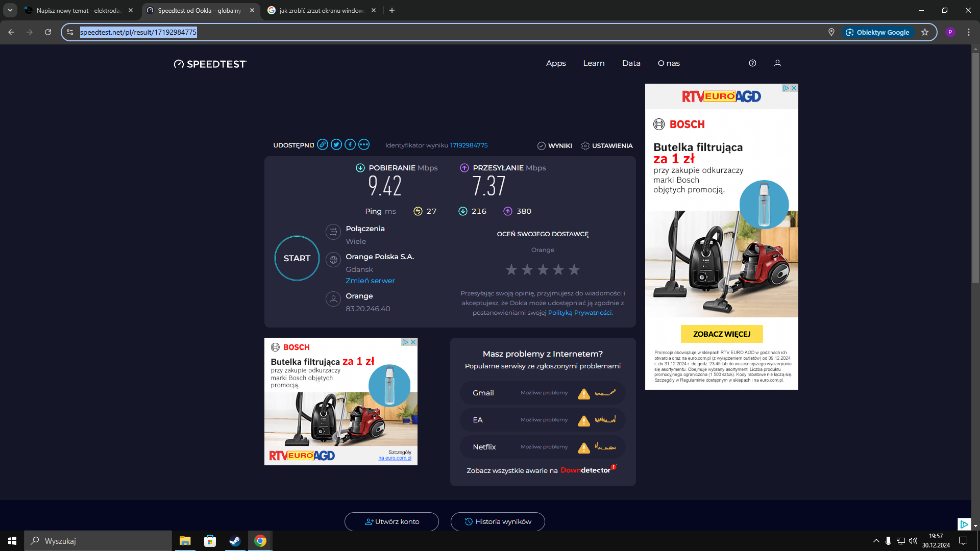Viewport: 980px width, 551px height.
Task: Click Utwórz konto button
Action: pyautogui.click(x=391, y=521)
